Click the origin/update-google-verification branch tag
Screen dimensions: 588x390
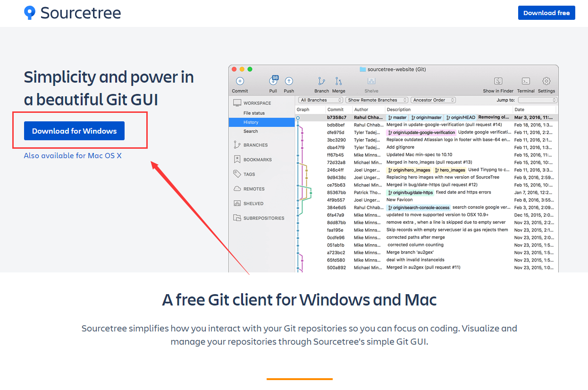point(421,132)
